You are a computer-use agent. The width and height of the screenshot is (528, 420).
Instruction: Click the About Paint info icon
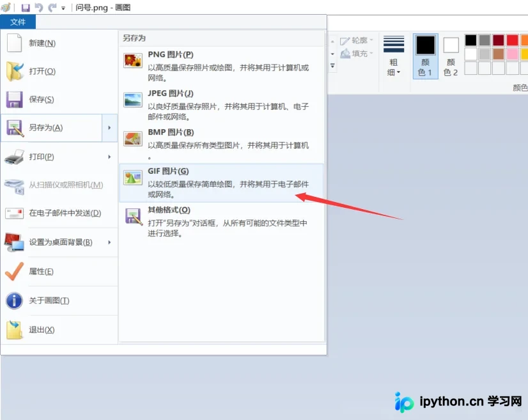coord(14,300)
